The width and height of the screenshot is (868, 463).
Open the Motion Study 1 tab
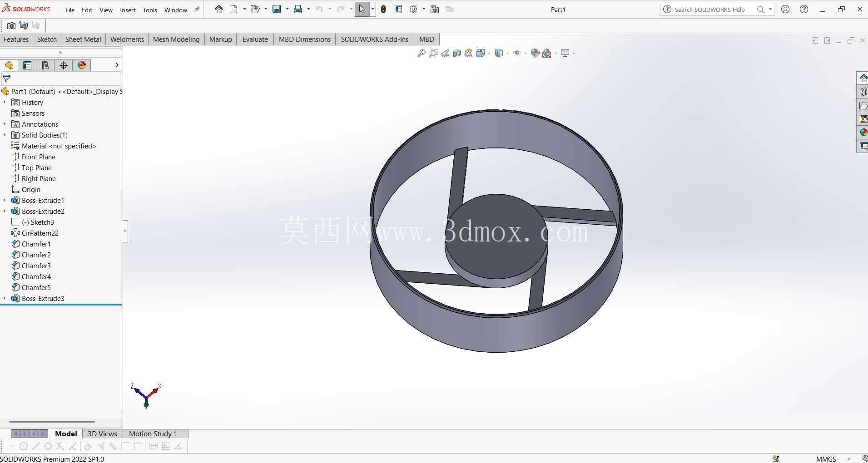pyautogui.click(x=153, y=433)
